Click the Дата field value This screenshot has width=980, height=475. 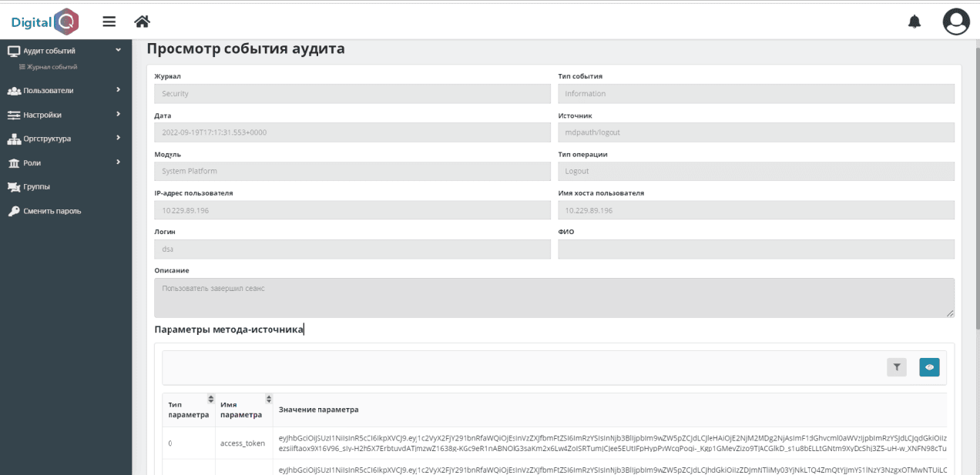tap(352, 132)
